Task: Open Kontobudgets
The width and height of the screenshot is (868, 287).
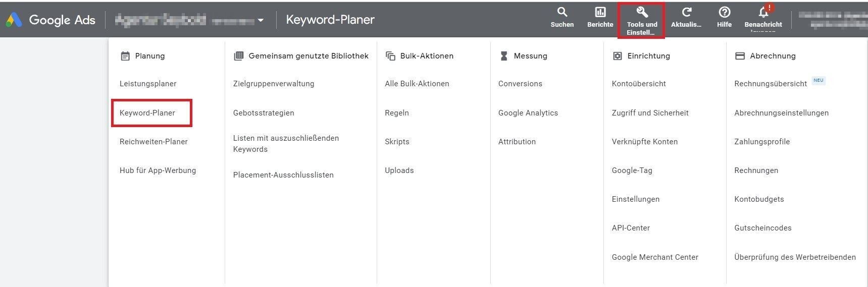Action: 759,199
